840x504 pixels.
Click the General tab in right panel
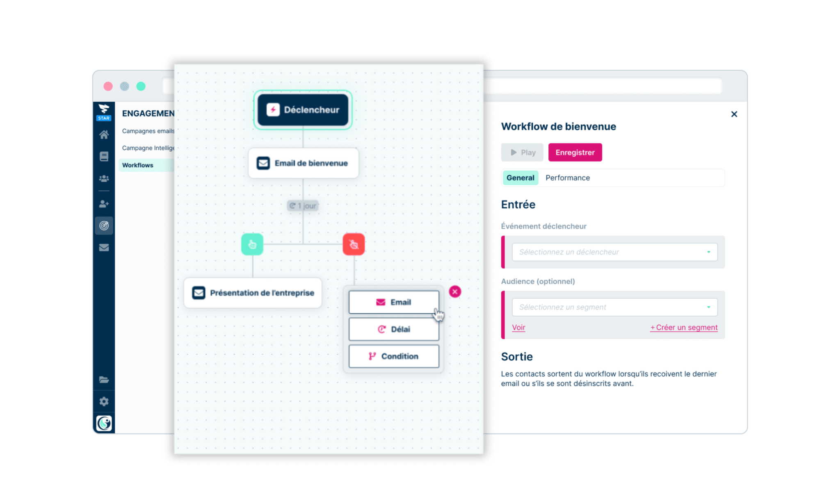(x=519, y=178)
